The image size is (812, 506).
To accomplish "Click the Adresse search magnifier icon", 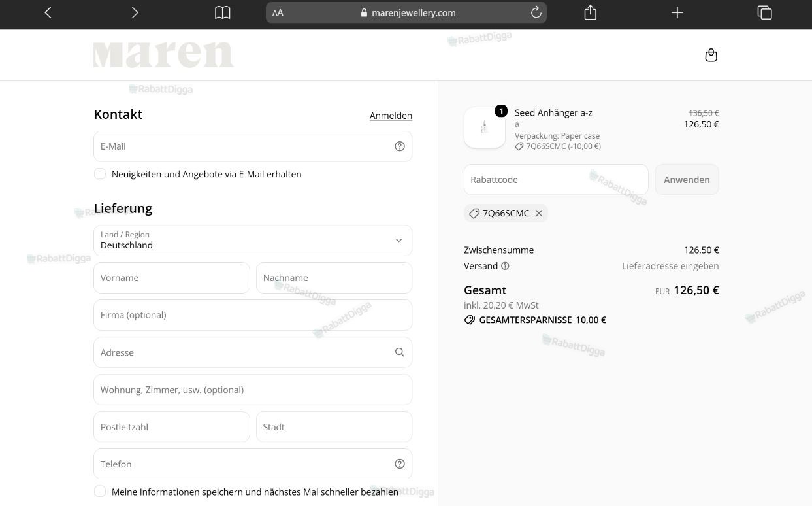I will coord(400,352).
